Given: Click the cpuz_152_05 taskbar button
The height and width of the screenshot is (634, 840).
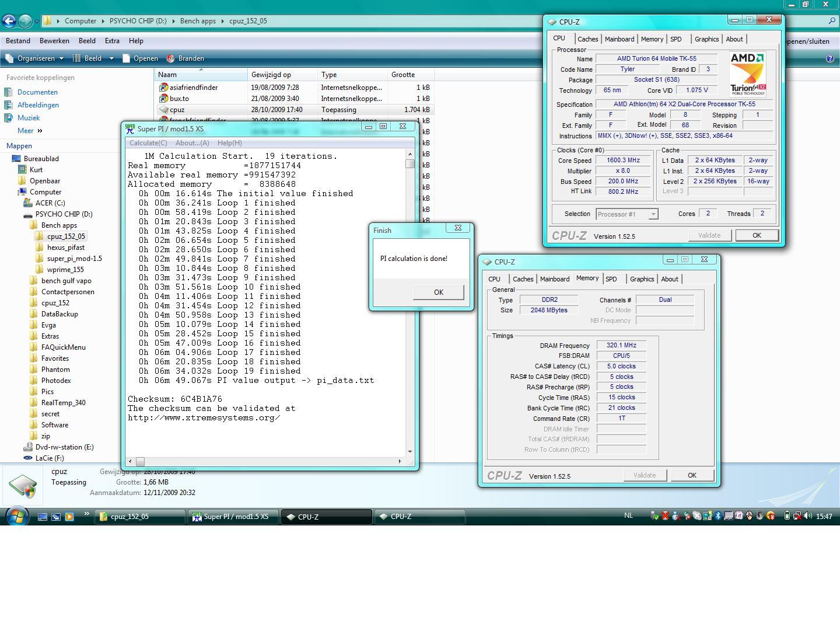Looking at the screenshot, I should pos(140,517).
